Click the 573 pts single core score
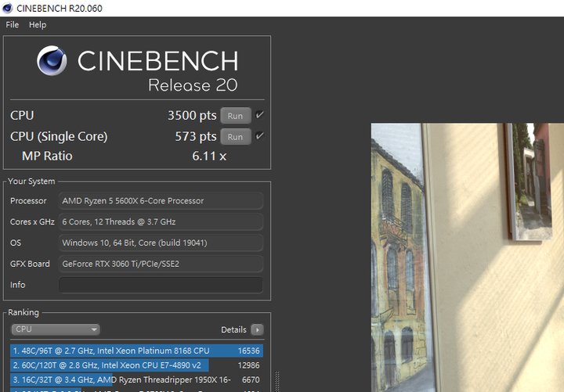Viewport: 564px width, 392px height. (196, 136)
